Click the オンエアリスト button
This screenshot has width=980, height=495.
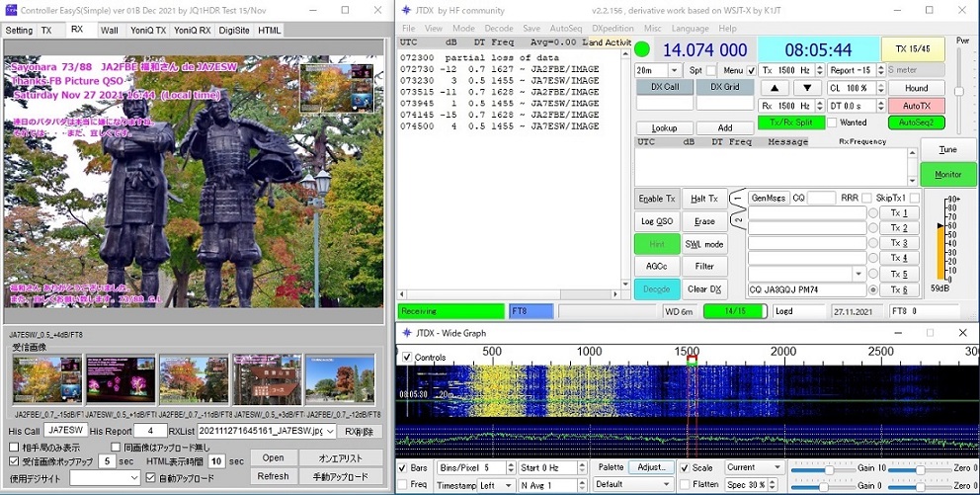340,458
